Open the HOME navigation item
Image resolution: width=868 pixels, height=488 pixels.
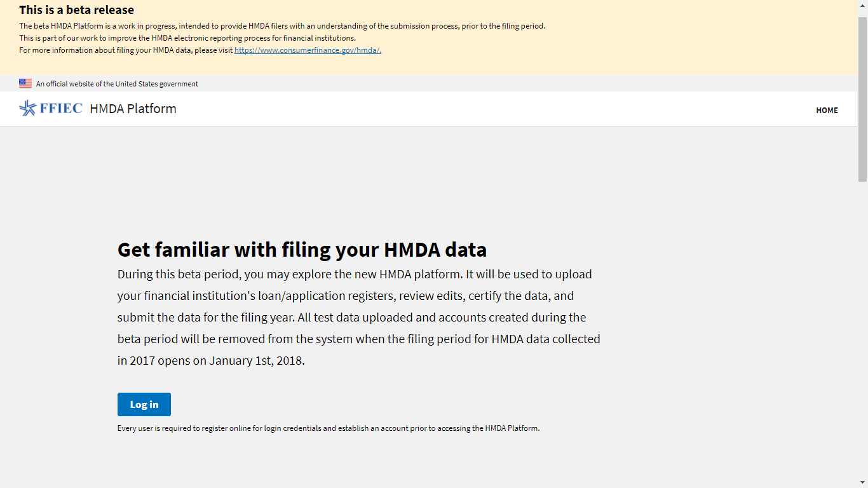pos(827,110)
